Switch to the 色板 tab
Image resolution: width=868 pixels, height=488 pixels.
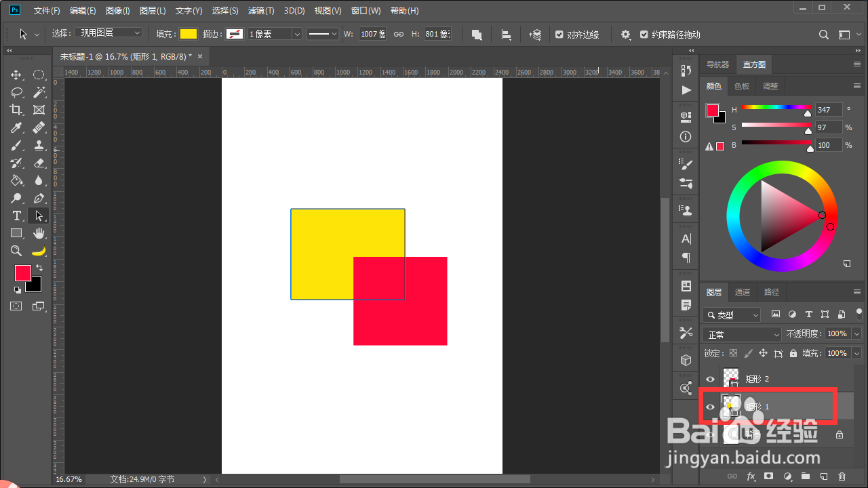(x=742, y=86)
